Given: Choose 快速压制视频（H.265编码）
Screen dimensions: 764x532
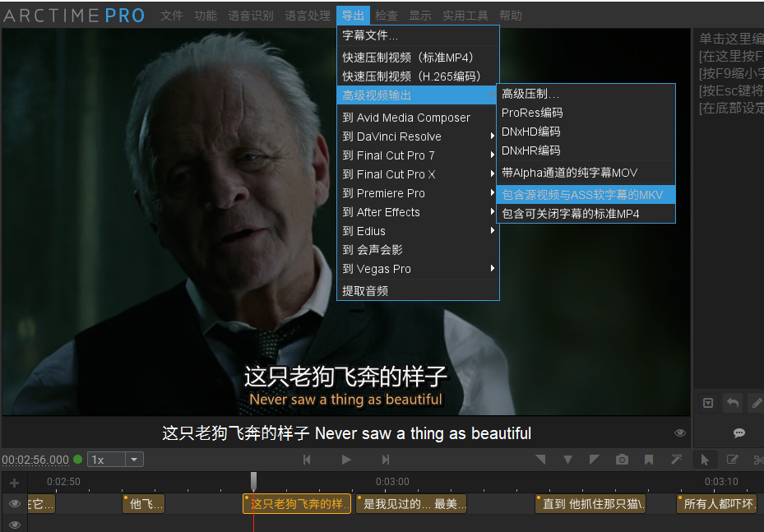Looking at the screenshot, I should tap(418, 76).
